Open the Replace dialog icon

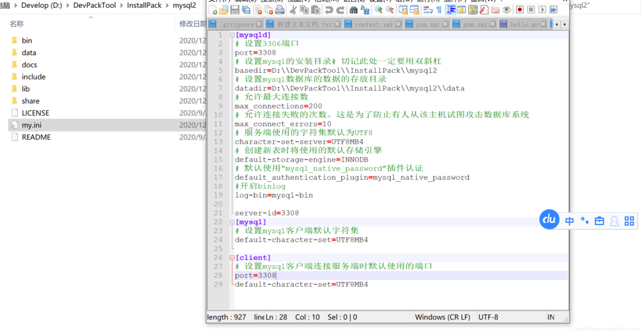(x=365, y=10)
